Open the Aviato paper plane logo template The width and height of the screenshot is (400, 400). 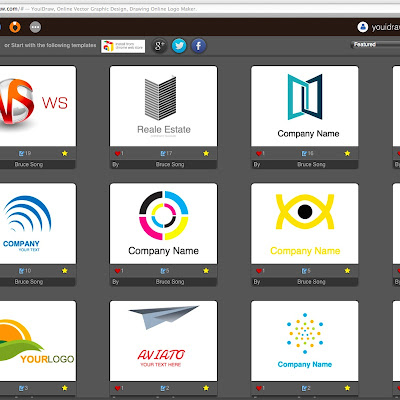coord(163,341)
